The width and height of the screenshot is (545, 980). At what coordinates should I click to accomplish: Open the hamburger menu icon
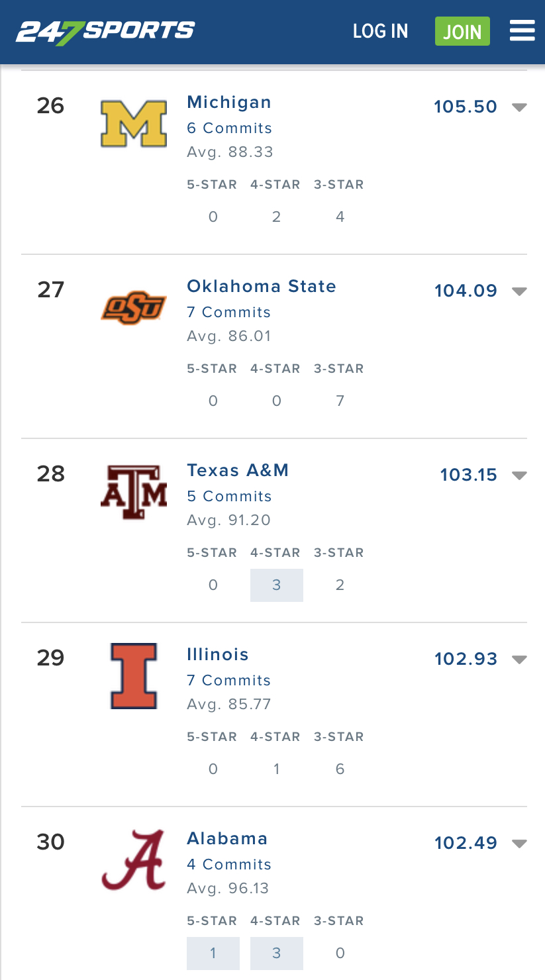(x=522, y=31)
